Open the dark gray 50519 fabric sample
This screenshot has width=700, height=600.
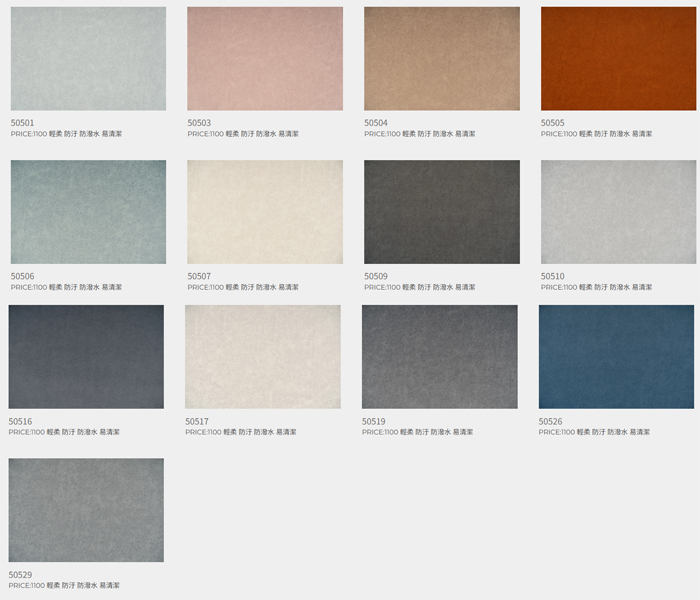tap(440, 357)
